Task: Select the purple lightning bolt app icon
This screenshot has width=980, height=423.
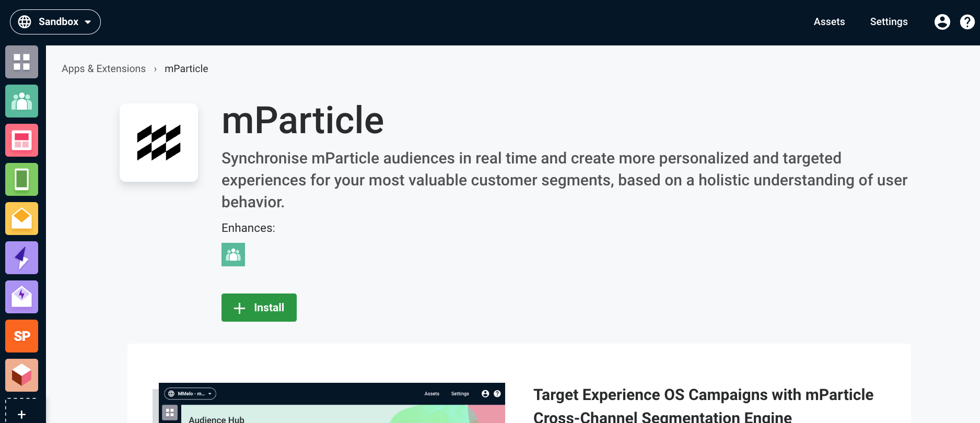Action: [x=21, y=257]
